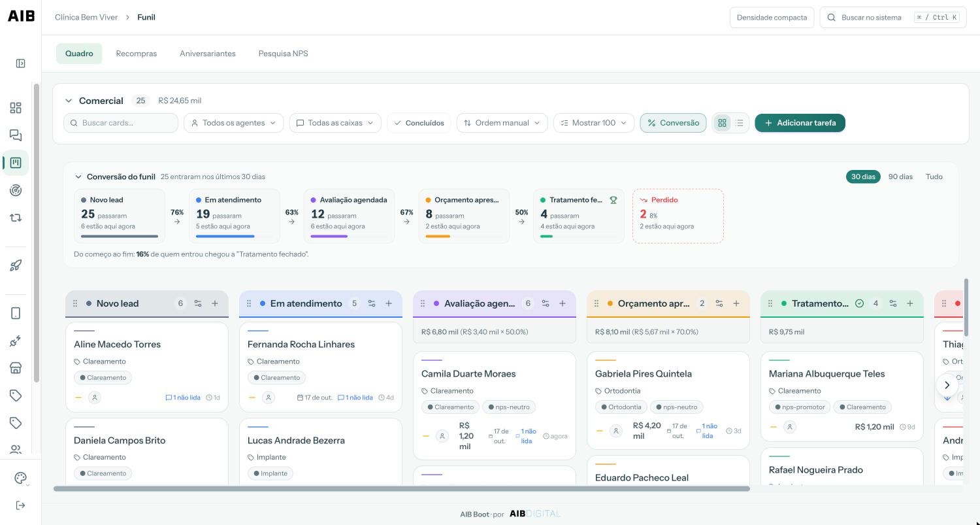Open Todas as caixas dropdown
The width and height of the screenshot is (980, 525).
335,123
